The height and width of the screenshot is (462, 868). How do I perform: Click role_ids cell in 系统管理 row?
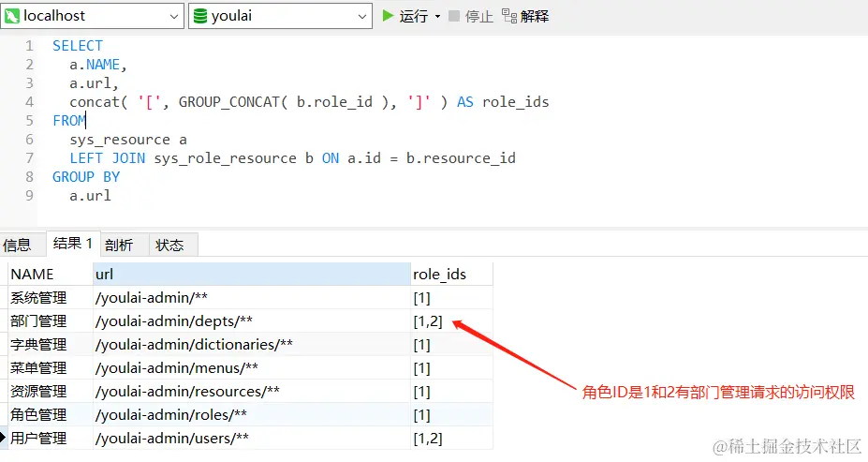coord(451,297)
